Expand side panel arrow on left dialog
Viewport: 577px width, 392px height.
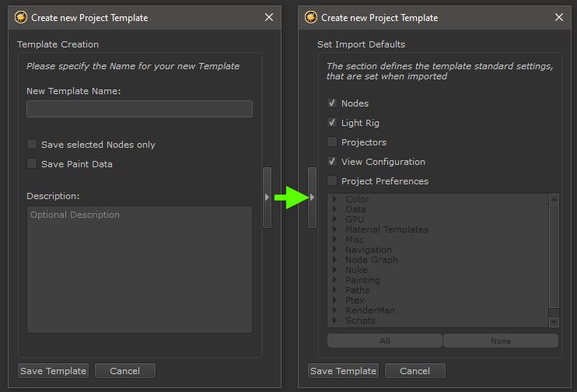coord(267,198)
